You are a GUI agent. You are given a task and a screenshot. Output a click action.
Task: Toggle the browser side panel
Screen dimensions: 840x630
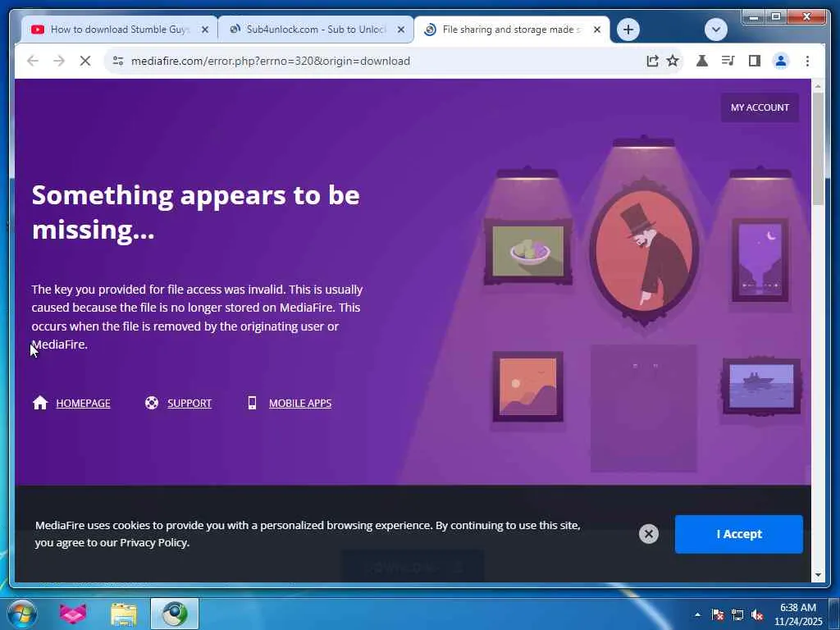coord(755,61)
